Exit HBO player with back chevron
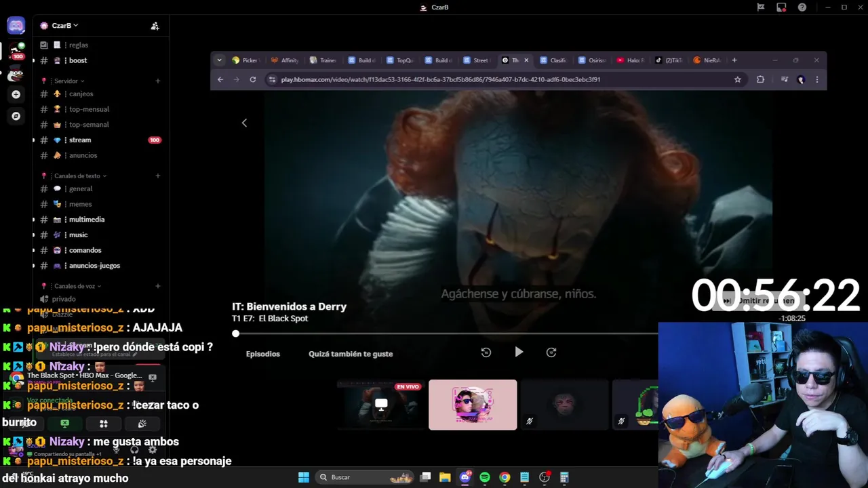The image size is (868, 488). tap(244, 123)
